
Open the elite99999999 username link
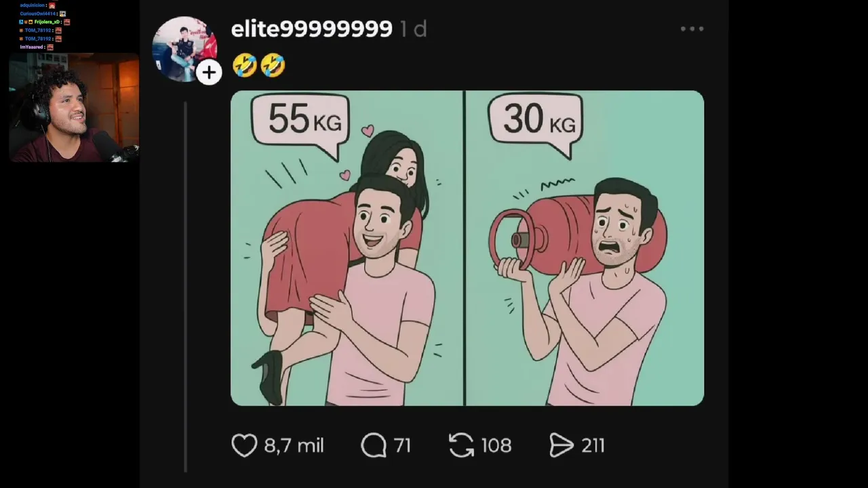311,28
